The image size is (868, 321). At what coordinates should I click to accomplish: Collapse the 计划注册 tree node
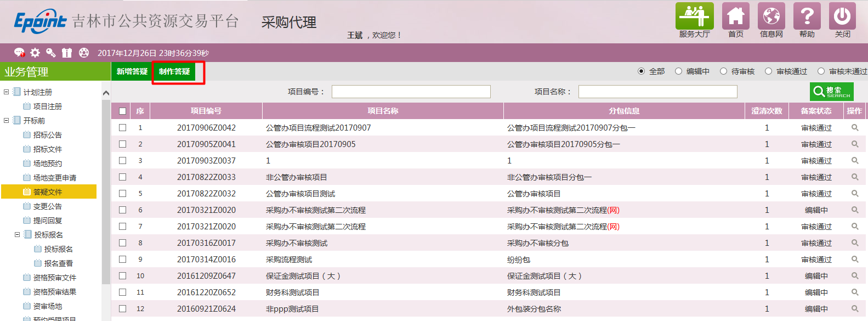tap(7, 92)
